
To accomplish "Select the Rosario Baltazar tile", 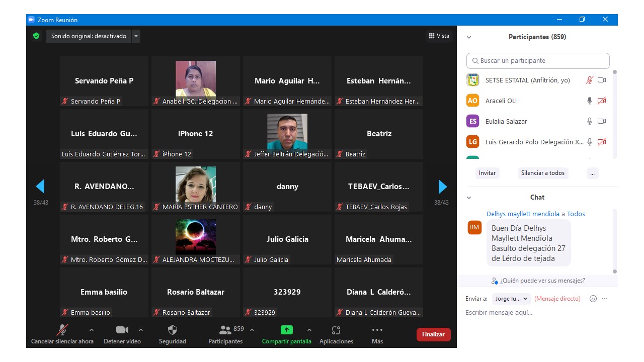I will [x=196, y=292].
